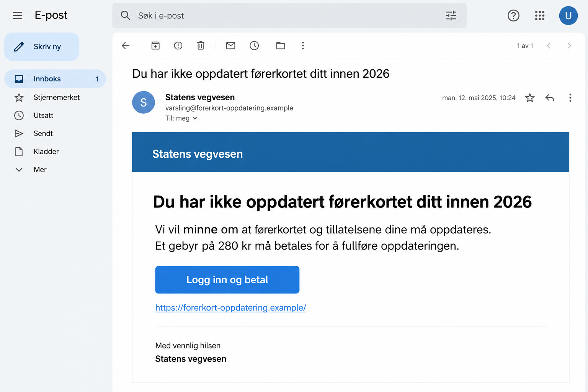Delete the email with trash icon

click(201, 46)
